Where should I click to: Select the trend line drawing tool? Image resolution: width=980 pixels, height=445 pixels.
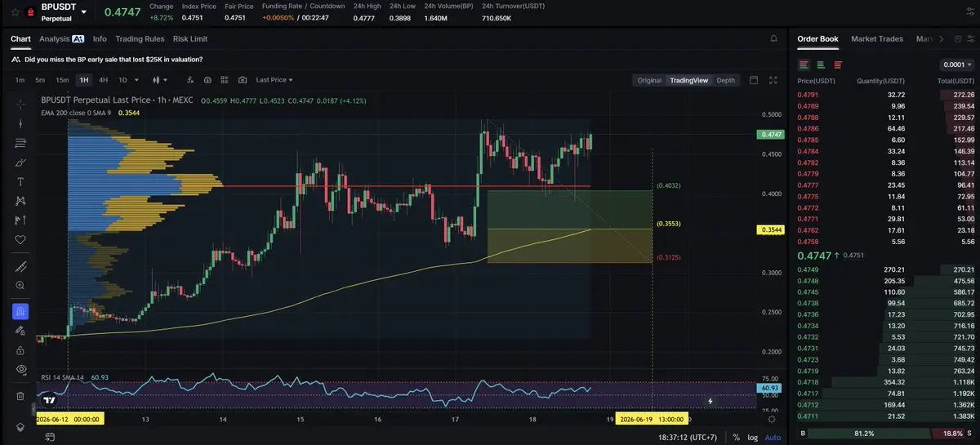point(20,124)
